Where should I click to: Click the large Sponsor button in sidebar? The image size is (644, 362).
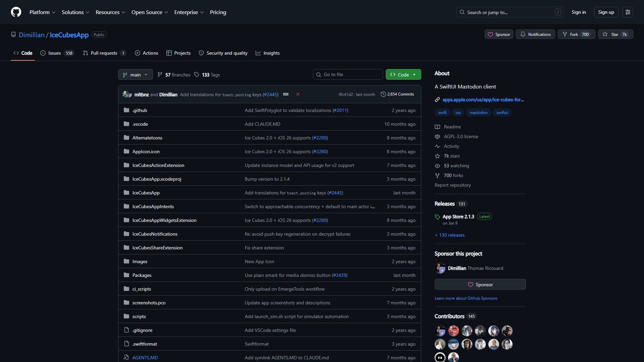coord(480,284)
